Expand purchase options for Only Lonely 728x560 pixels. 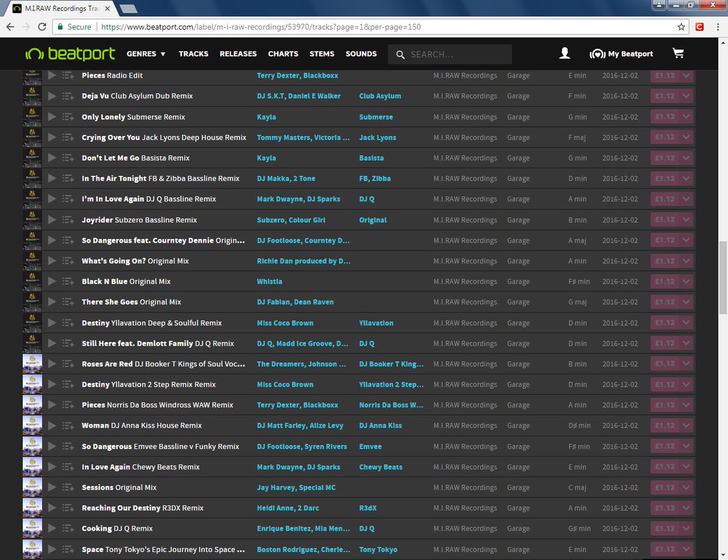[686, 116]
